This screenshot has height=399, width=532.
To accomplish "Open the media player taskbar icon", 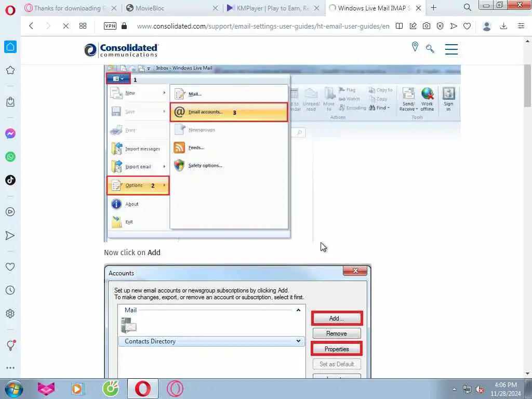I will coord(77,389).
